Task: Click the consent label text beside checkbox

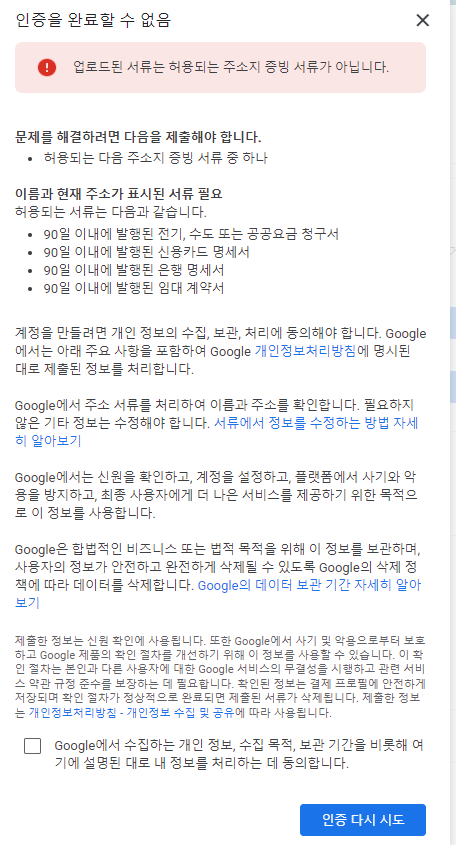Action: (x=238, y=754)
